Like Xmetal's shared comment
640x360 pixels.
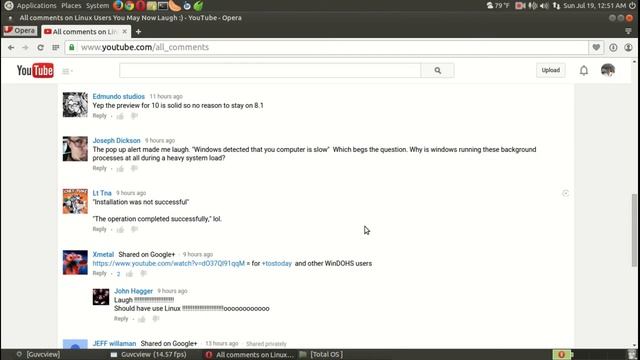(129, 273)
